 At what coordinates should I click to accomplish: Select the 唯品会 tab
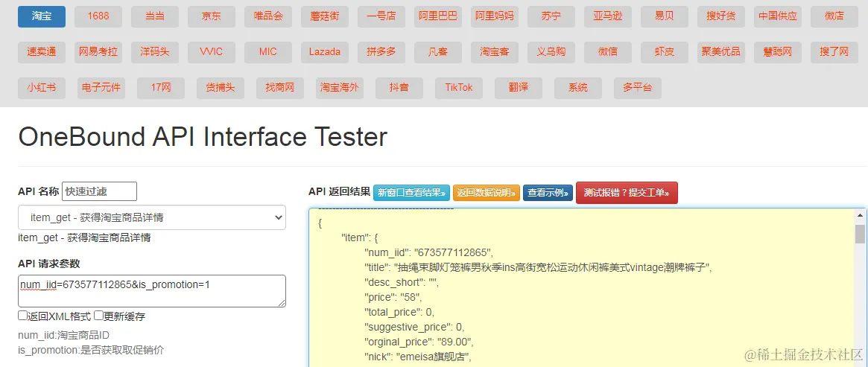pos(268,16)
